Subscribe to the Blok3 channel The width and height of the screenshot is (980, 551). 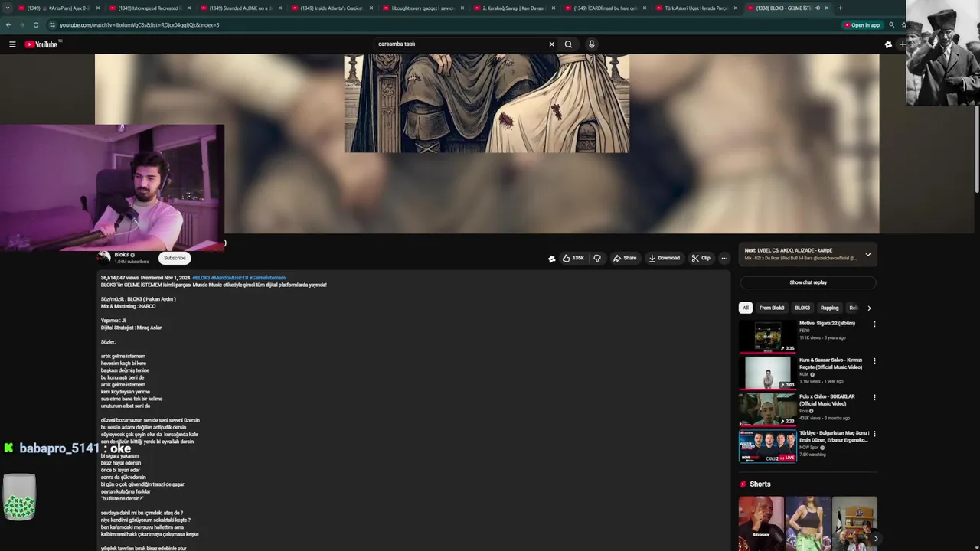coord(175,258)
